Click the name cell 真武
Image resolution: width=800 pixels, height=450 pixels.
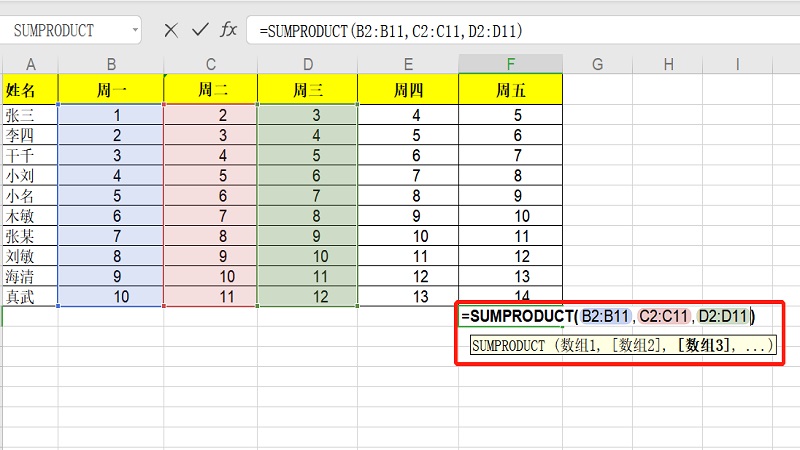click(29, 296)
